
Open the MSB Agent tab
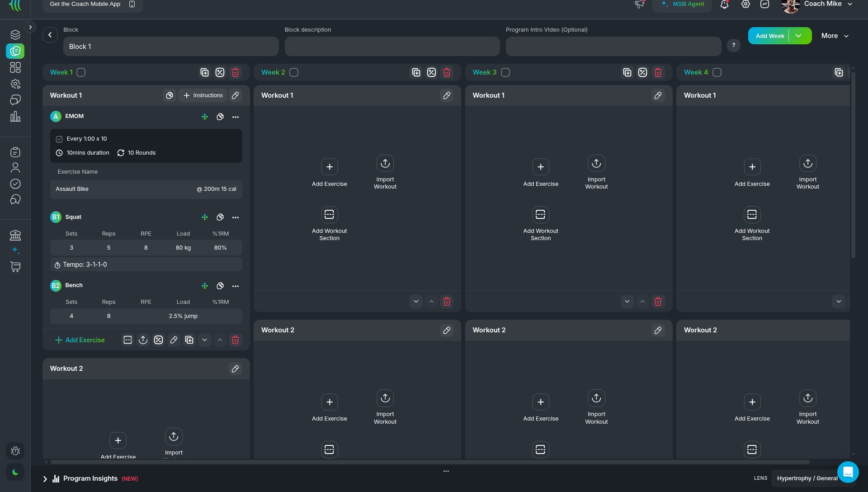pyautogui.click(x=682, y=5)
